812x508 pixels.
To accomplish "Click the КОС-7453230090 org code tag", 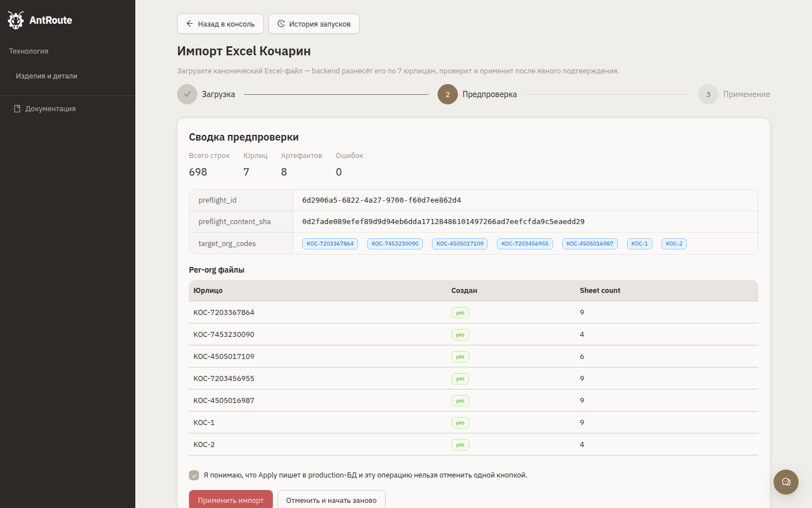I will pos(395,244).
